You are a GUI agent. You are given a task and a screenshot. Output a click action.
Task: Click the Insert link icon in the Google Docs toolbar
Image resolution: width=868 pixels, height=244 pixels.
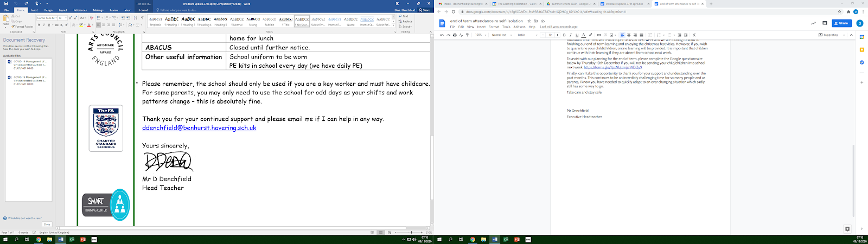599,35
